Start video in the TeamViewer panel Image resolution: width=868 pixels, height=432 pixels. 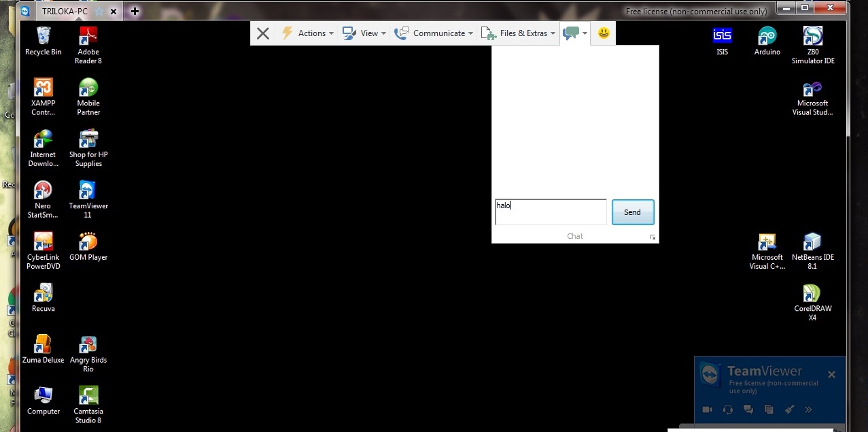click(x=707, y=409)
